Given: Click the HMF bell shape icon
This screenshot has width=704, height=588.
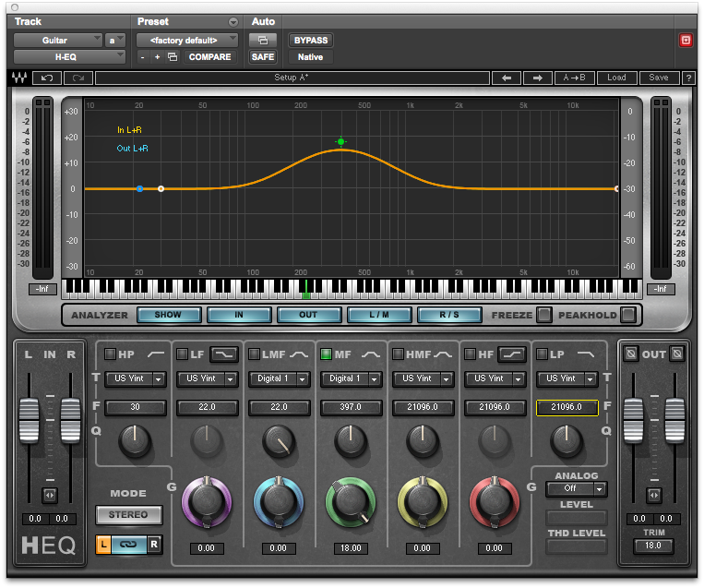Looking at the screenshot, I should click(443, 354).
